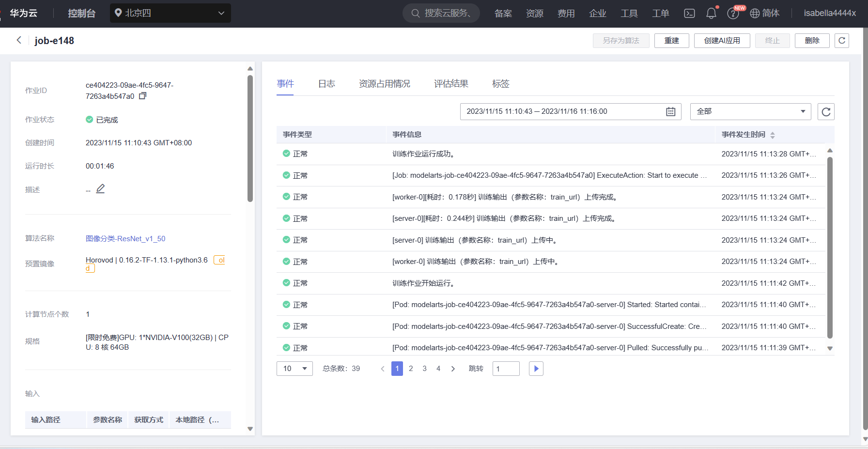Click the 运行时长 value 00:01:46

click(100, 166)
